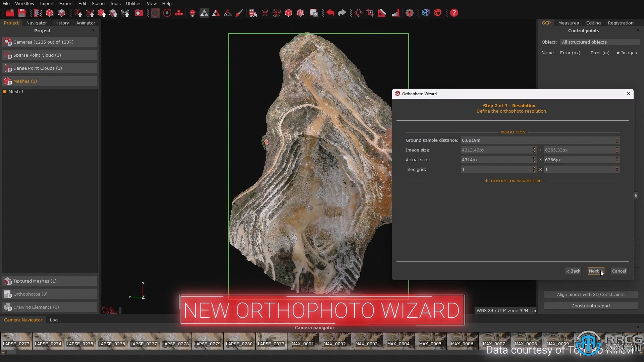Click the Back button in wizard
The width and height of the screenshot is (644, 362).
pos(574,270)
